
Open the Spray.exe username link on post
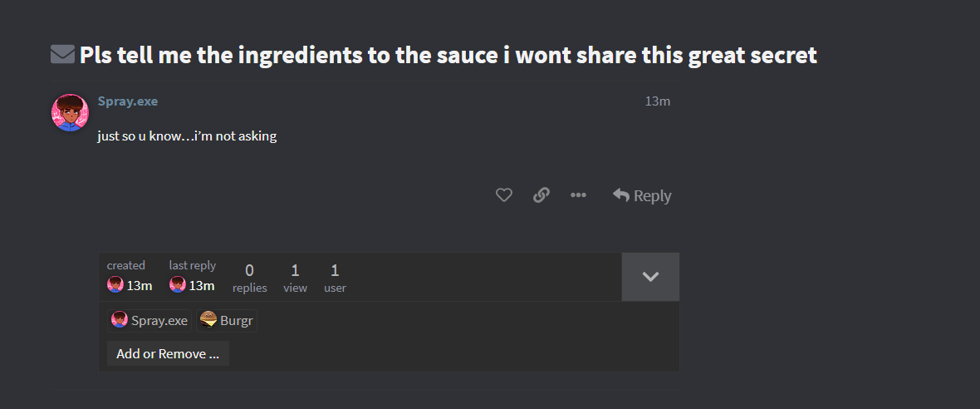click(x=128, y=101)
